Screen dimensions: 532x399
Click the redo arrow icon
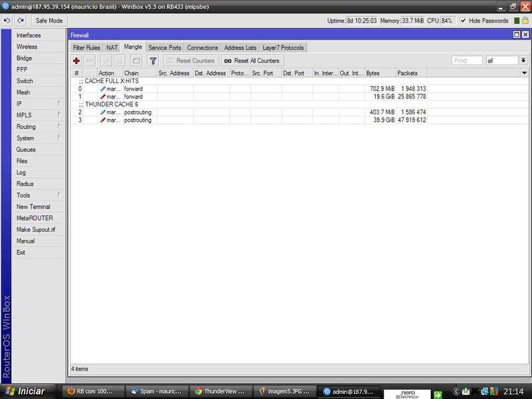point(21,21)
